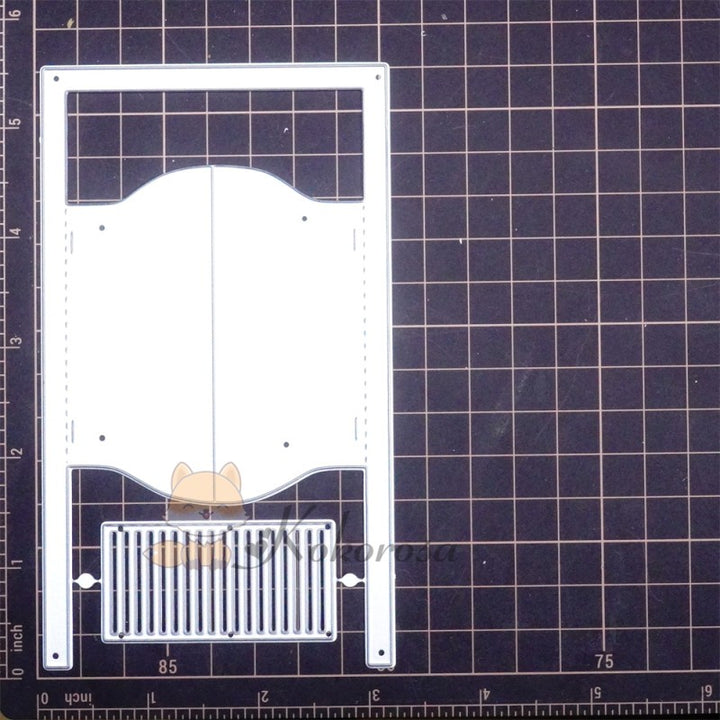
Task: Select the slatted grille die piece
Action: pos(219,583)
